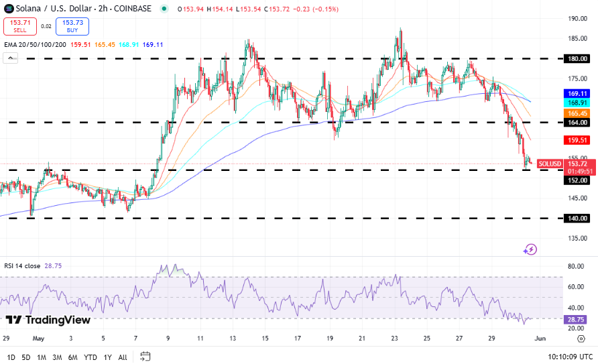Click the RSI value 28.75 in legend
This screenshot has height=364, width=598.
(53, 265)
